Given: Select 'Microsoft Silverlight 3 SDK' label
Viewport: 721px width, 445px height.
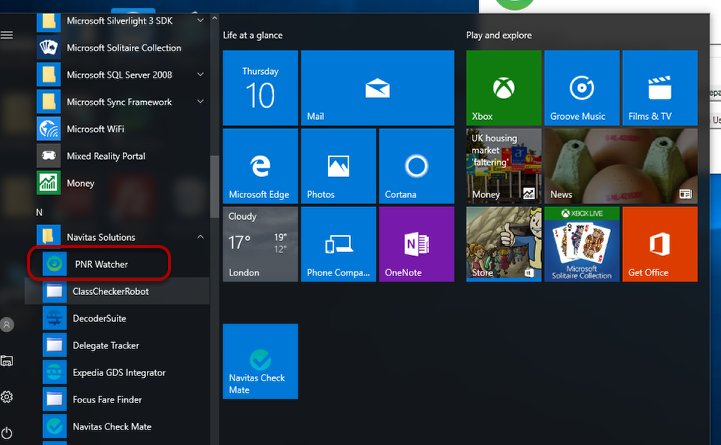Looking at the screenshot, I should point(120,21).
